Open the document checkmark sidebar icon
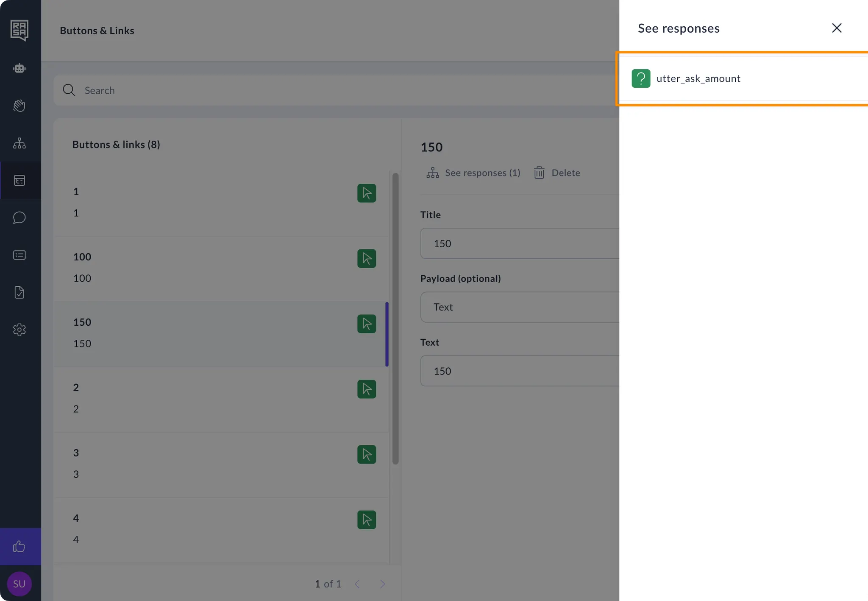The image size is (868, 601). 19,292
